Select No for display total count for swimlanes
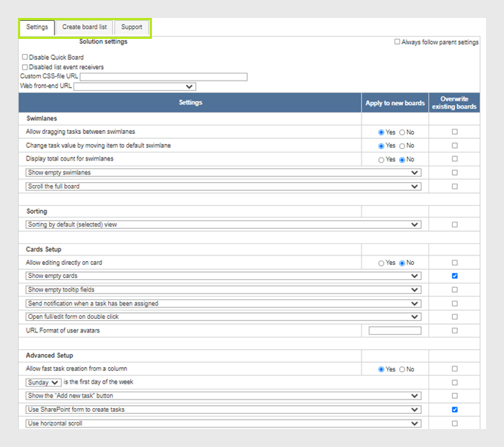Viewport: 504px width, 447px height. [402, 160]
